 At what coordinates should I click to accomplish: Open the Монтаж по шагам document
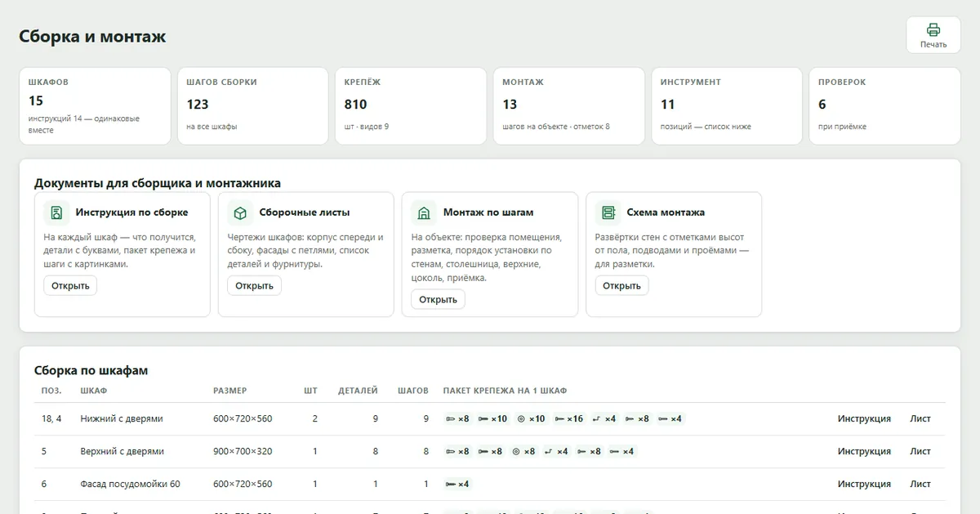click(x=438, y=299)
